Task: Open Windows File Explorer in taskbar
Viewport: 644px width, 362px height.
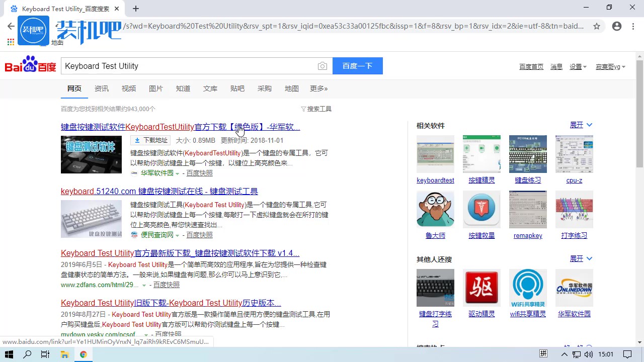Action: click(x=64, y=354)
